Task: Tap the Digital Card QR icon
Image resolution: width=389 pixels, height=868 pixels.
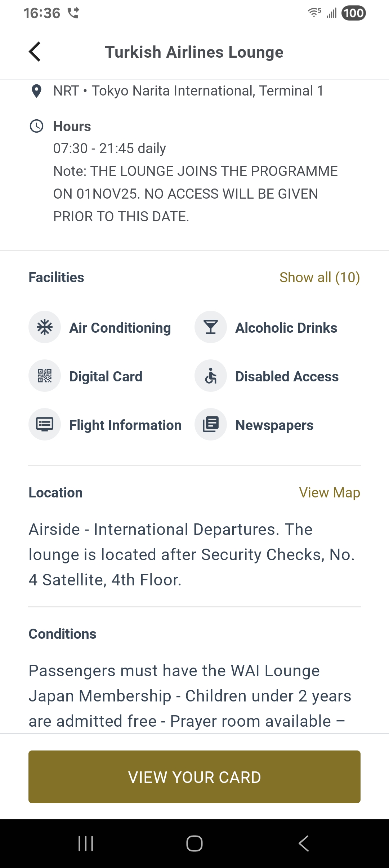Action: pyautogui.click(x=45, y=376)
